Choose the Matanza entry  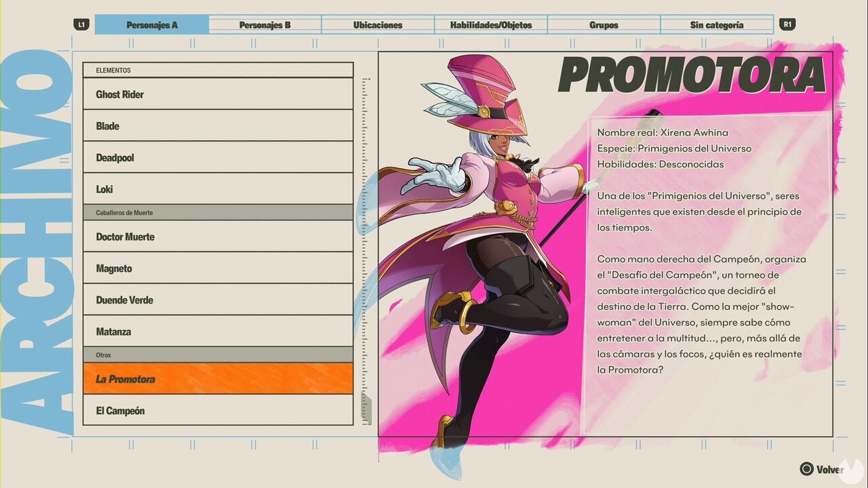pos(218,331)
